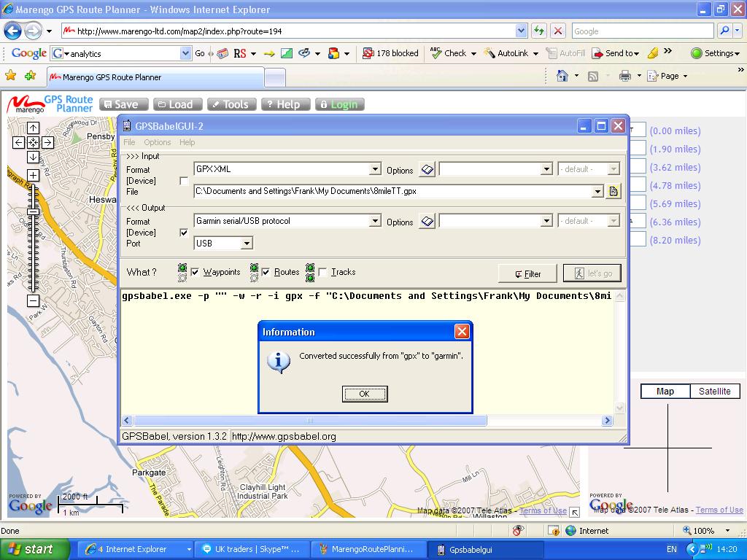Viewport: 747px width, 560px height.
Task: Enable the Tracks checkbox
Action: 322,273
